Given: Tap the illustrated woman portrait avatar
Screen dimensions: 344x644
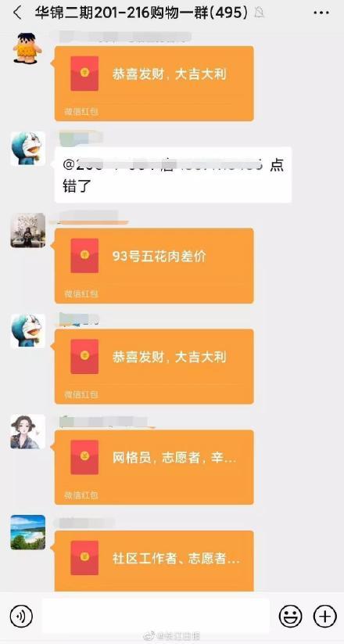Looking at the screenshot, I should [27, 432].
